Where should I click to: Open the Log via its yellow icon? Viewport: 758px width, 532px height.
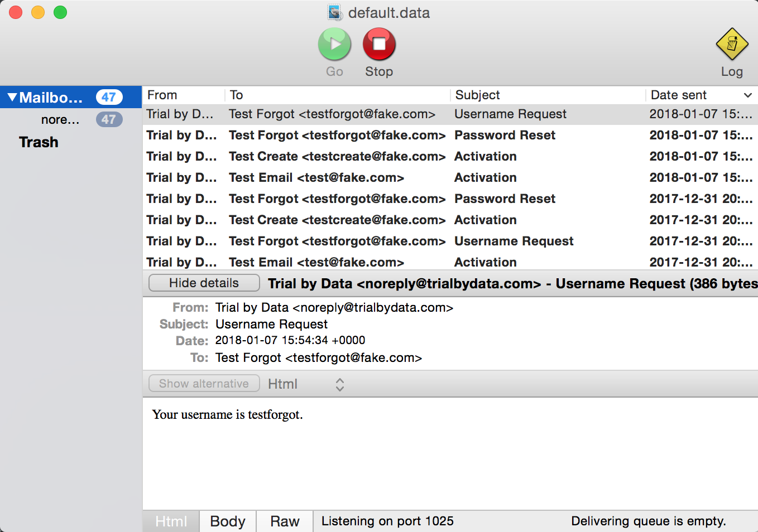pos(732,44)
